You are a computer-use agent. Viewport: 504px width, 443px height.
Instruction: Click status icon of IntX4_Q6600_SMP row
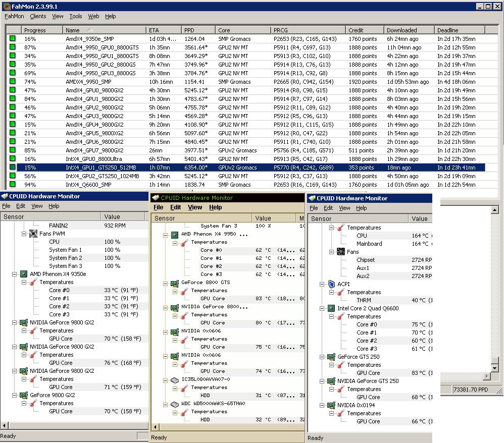(12, 184)
